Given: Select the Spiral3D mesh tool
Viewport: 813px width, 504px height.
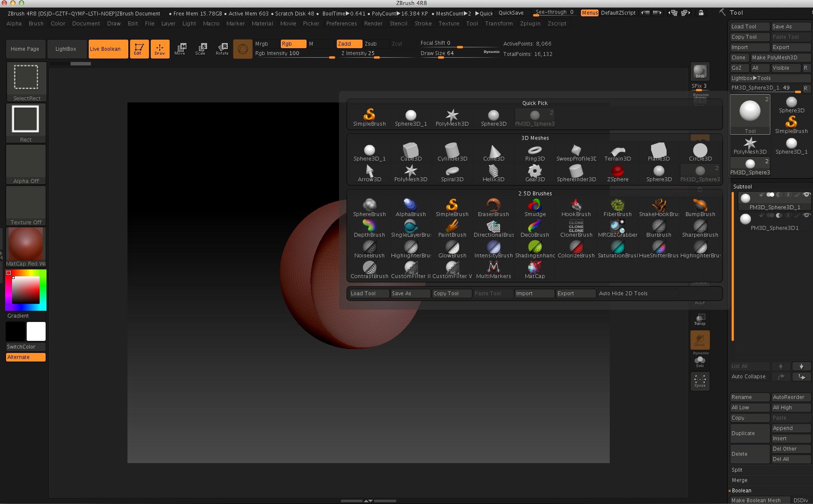Looking at the screenshot, I should [x=452, y=173].
